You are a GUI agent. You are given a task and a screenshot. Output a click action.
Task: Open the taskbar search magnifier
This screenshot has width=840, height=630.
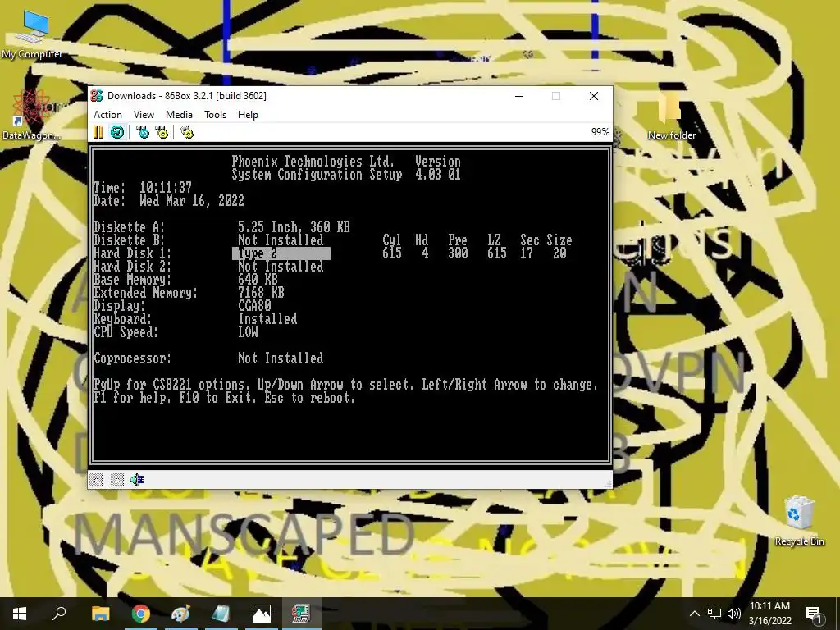59,614
